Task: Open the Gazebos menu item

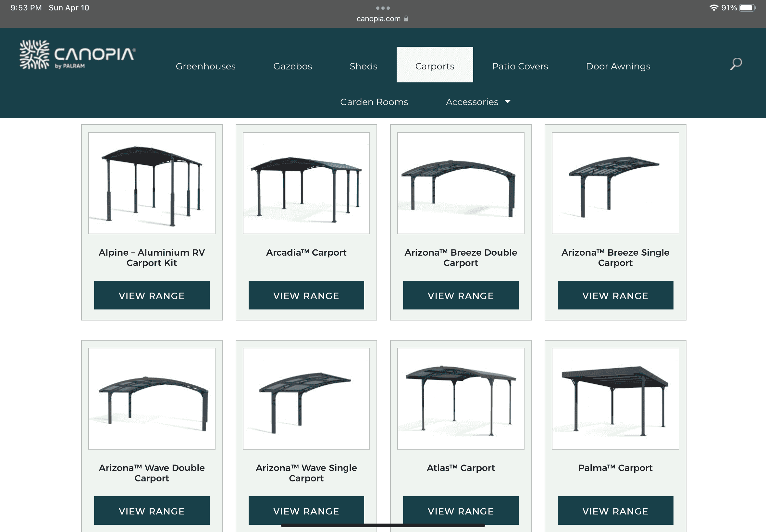Action: (292, 66)
